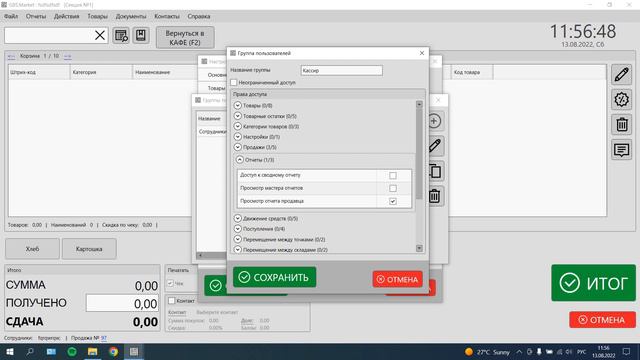Expand 'Настройки (0/1)' section
Screen dimensions: 640x360
coord(238,137)
